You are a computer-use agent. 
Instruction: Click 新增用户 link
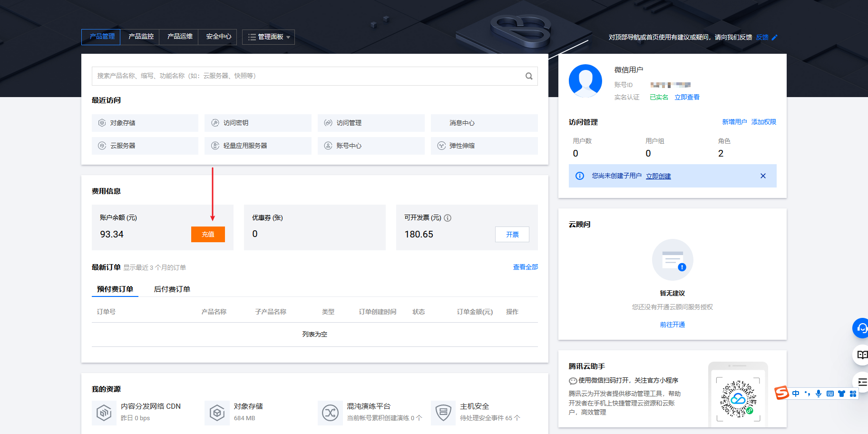click(734, 122)
